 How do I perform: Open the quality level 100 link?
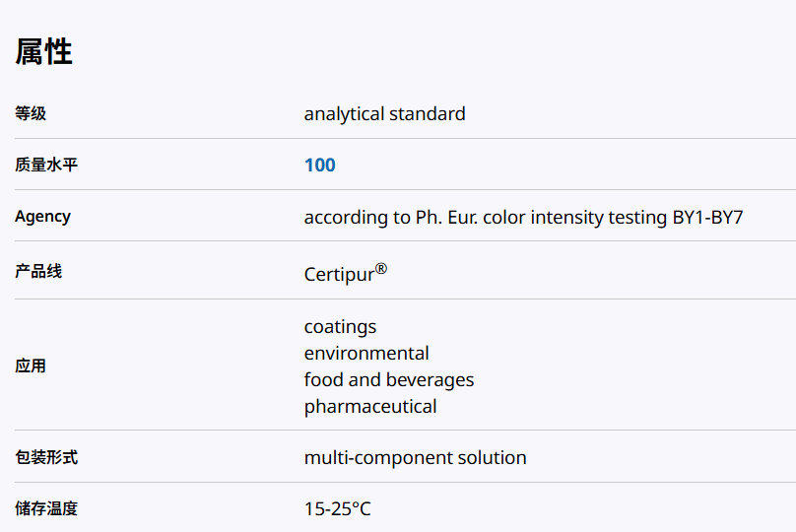(320, 166)
